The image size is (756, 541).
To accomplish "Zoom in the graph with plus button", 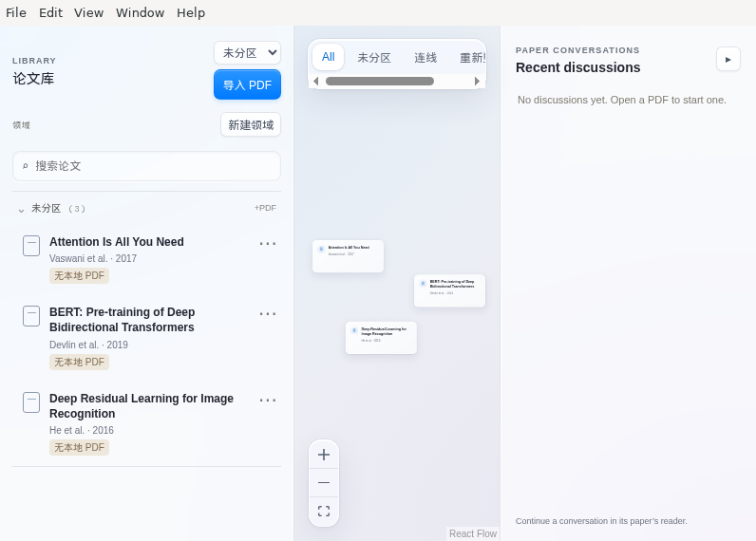I will coord(324,455).
